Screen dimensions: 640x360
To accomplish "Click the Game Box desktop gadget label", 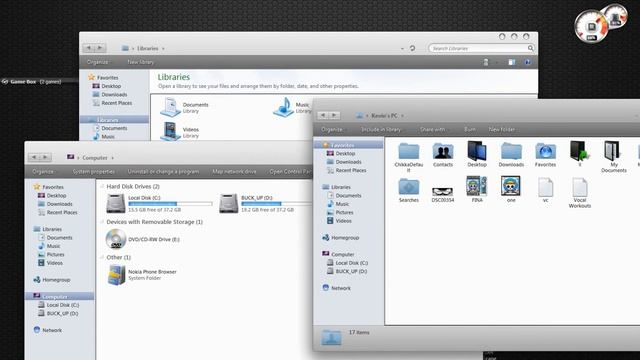I will 31,82.
